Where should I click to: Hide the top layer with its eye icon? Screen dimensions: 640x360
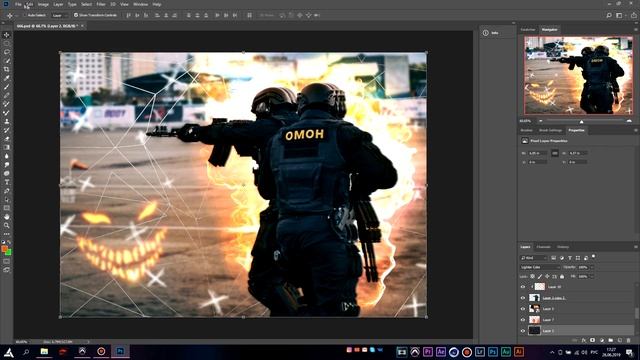523,287
